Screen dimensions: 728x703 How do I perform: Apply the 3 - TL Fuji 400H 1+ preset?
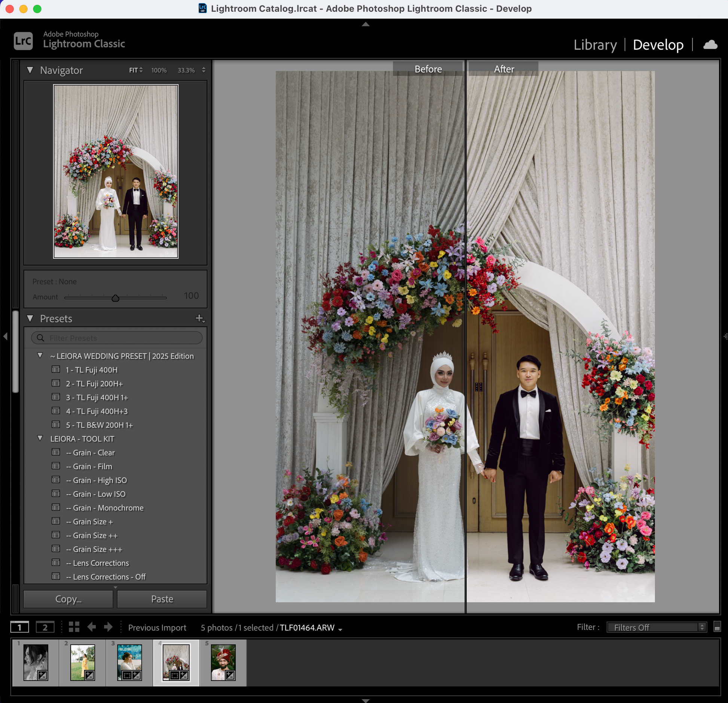coord(97,398)
